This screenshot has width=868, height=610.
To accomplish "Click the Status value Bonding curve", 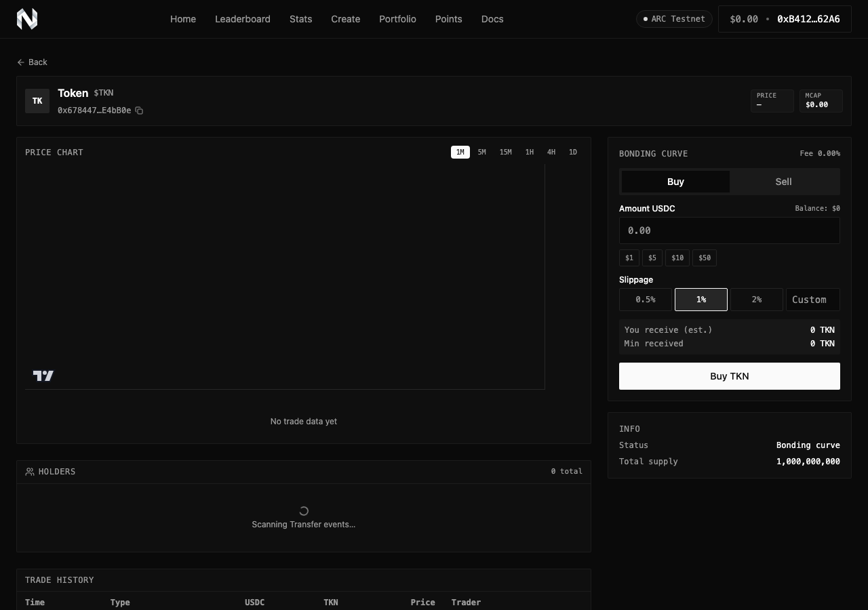I will point(808,445).
